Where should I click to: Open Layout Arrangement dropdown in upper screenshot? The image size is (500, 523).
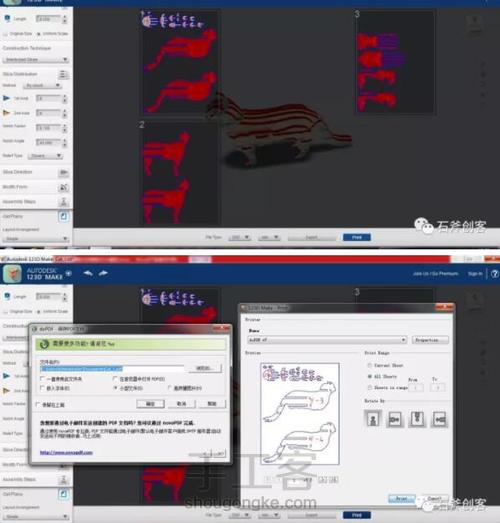(36, 238)
